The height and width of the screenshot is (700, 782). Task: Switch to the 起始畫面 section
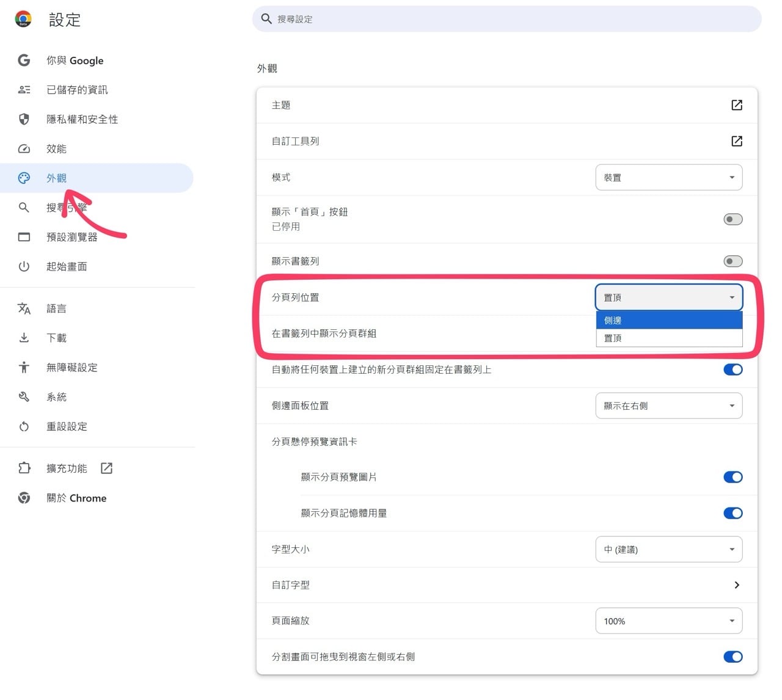67,266
